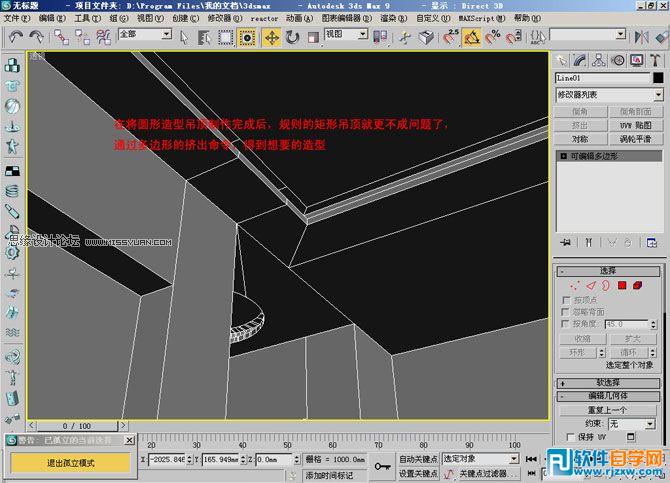Enable the 忽略背面 checkbox

(x=567, y=312)
